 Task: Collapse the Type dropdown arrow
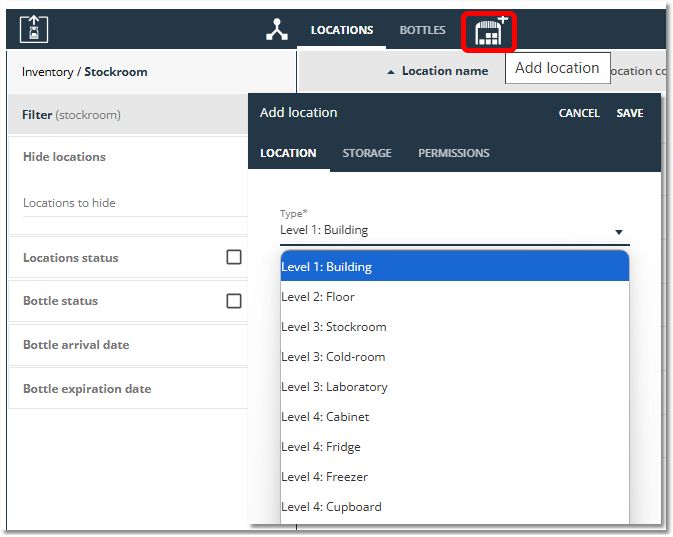[618, 232]
